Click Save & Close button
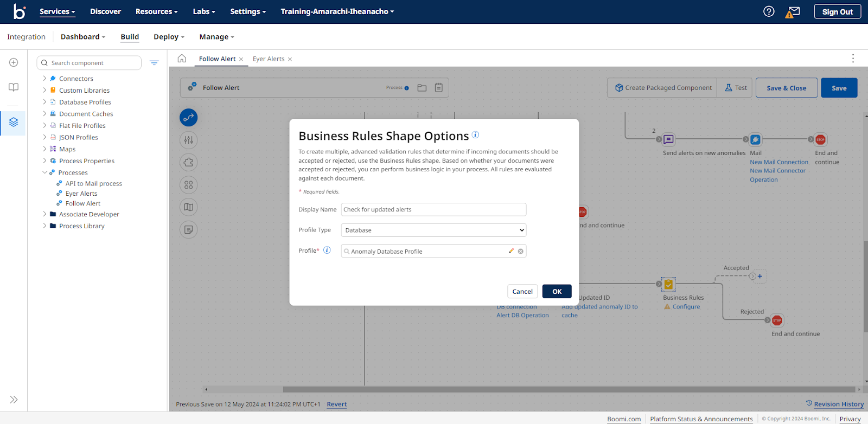Screen dimensions: 868x424 (x=787, y=88)
